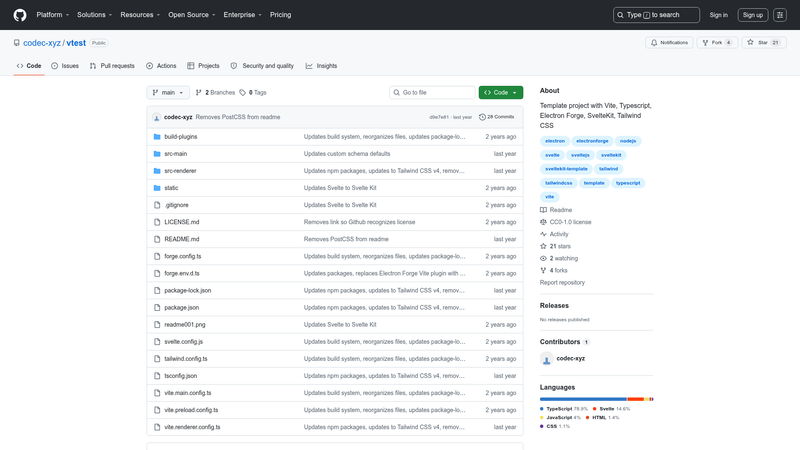Click the scale icon beside CC0-1.0 license

coord(543,222)
